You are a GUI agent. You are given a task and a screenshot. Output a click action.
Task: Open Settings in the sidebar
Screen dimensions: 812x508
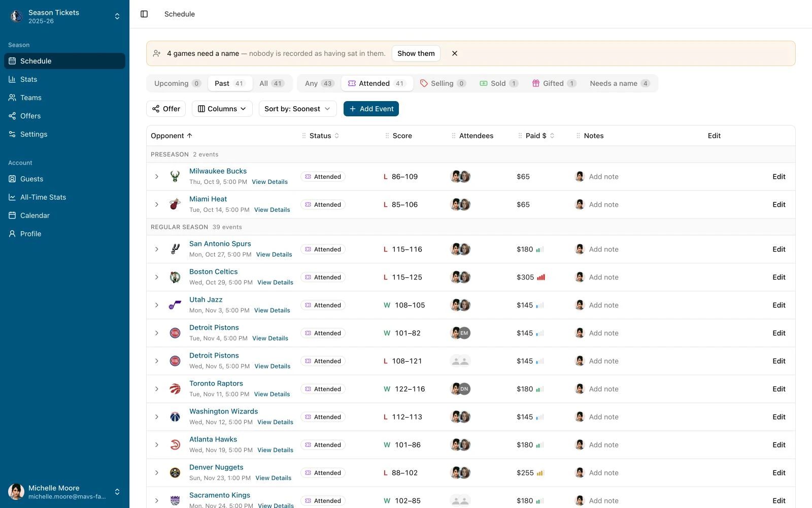coord(64,134)
